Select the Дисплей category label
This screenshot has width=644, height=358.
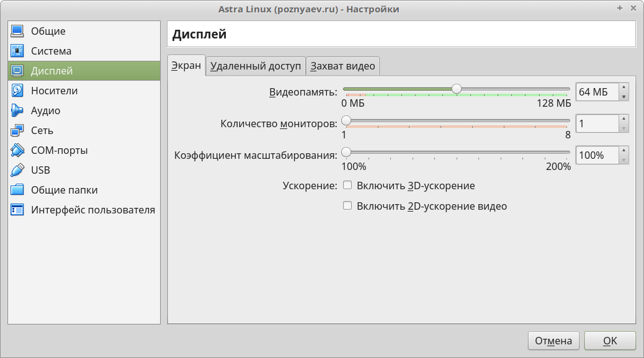tap(51, 71)
